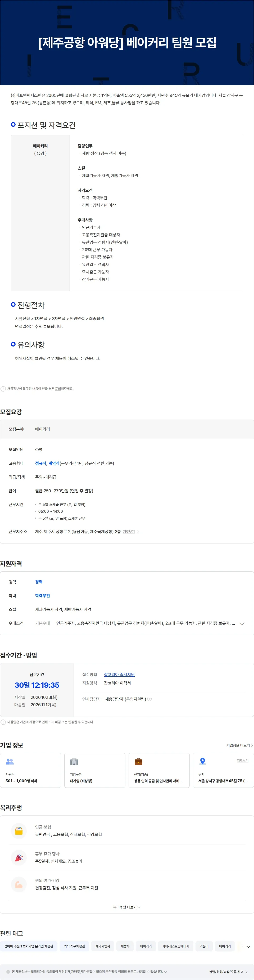Screen dimensions: 254x980
Task: Click the 기업구분 building icon
Action: click(74, 762)
